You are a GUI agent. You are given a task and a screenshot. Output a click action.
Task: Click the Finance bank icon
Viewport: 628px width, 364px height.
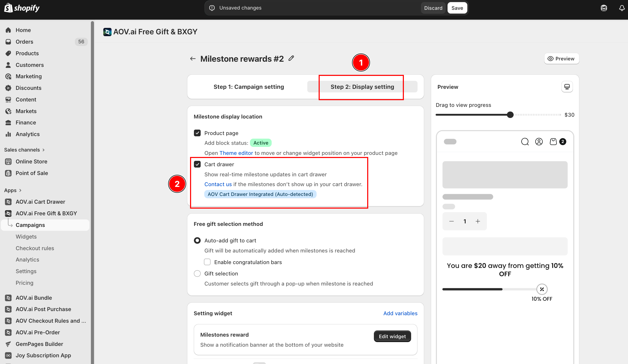coord(8,123)
